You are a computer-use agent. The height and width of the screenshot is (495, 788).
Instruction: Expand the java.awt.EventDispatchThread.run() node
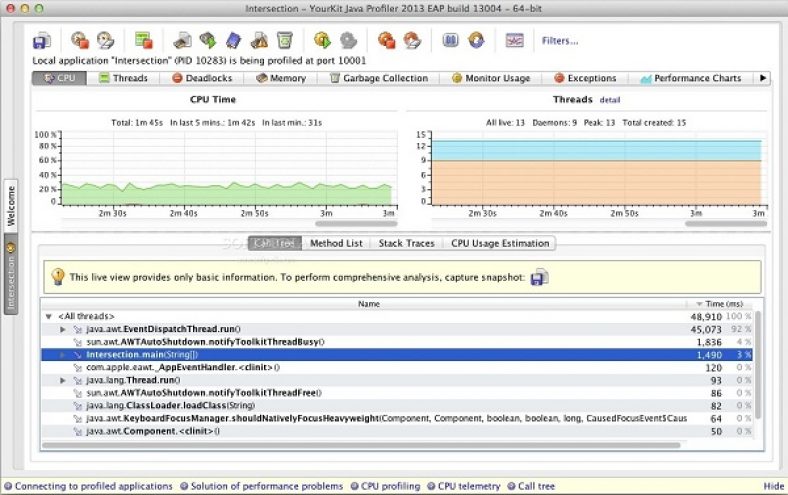click(63, 329)
